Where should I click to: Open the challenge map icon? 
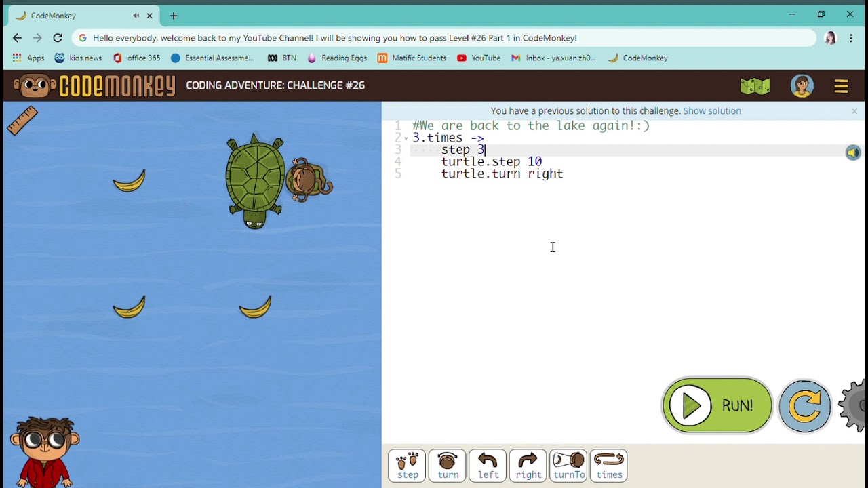(755, 86)
